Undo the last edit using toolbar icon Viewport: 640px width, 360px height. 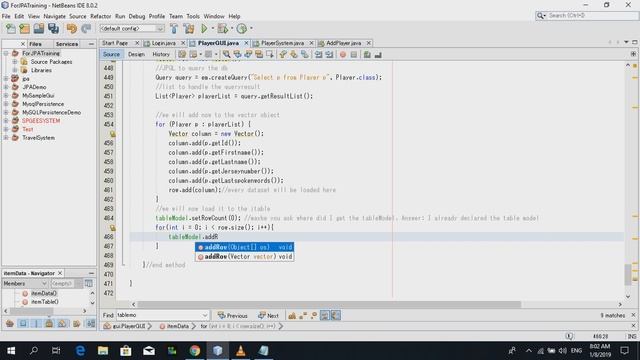click(72, 29)
